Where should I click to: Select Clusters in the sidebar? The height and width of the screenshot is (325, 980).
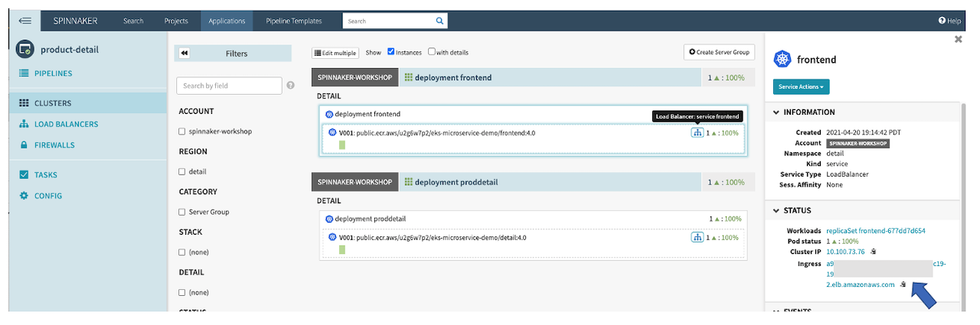point(89,102)
